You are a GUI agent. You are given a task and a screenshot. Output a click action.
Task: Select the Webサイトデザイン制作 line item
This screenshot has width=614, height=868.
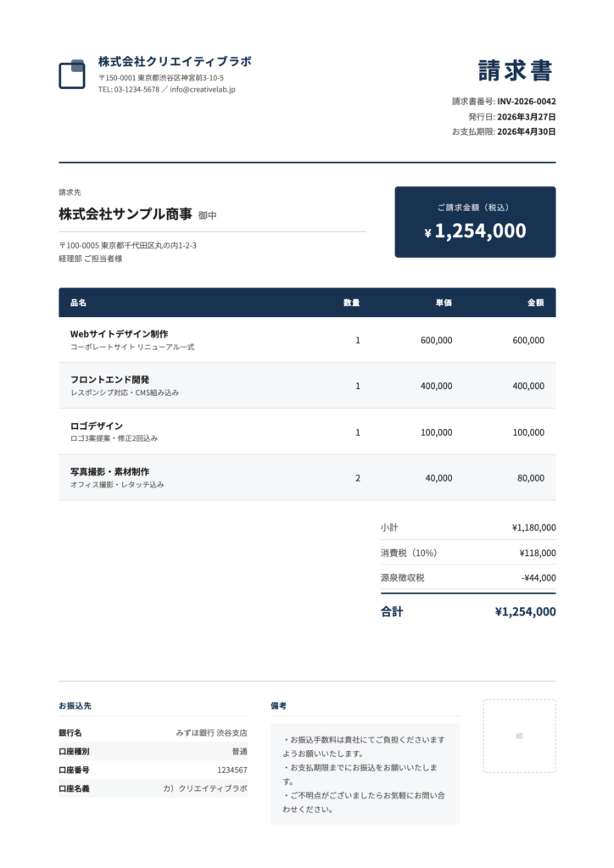pyautogui.click(x=119, y=334)
